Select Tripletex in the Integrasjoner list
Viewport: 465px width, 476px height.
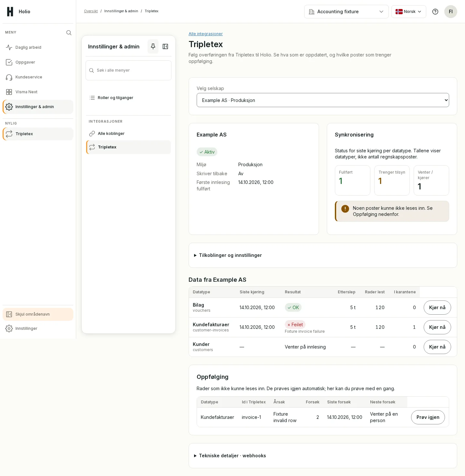click(129, 147)
